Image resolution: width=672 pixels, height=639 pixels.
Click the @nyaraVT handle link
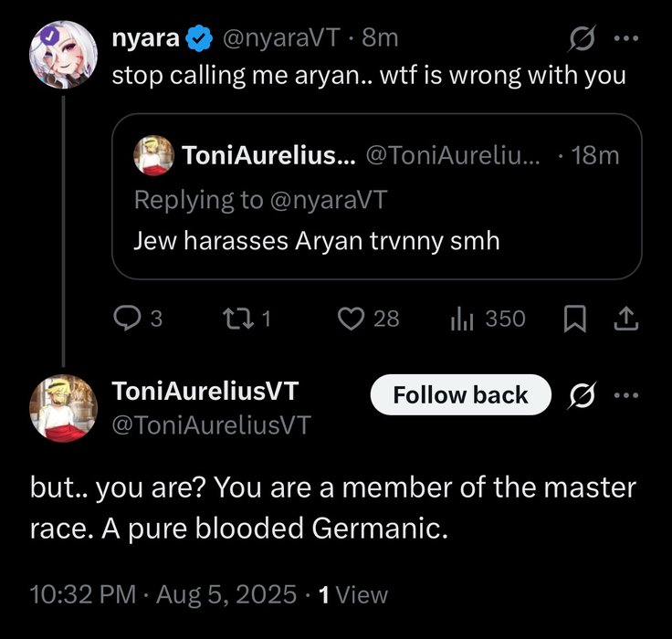pyautogui.click(x=281, y=38)
